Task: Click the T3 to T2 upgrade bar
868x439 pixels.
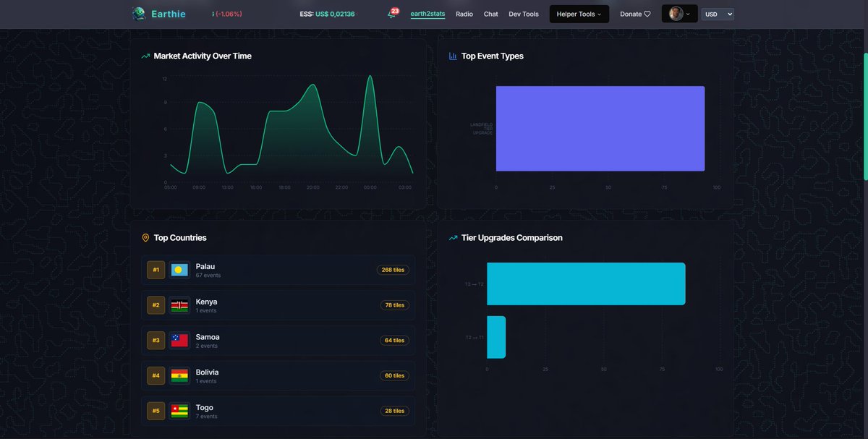Action: point(586,284)
